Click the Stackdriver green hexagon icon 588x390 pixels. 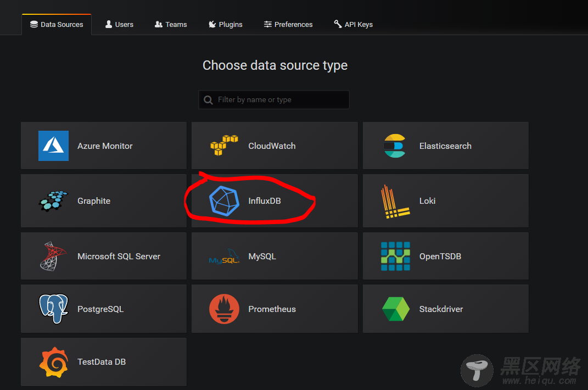[396, 309]
